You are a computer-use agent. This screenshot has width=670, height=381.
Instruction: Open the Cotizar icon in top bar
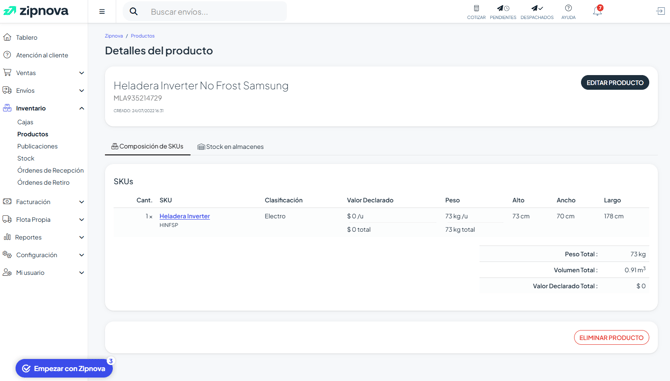point(476,12)
